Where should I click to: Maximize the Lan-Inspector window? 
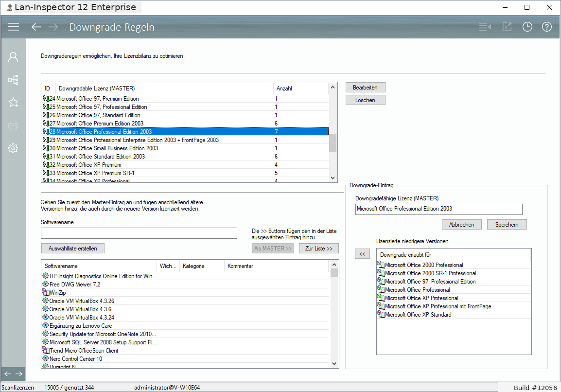(526, 7)
